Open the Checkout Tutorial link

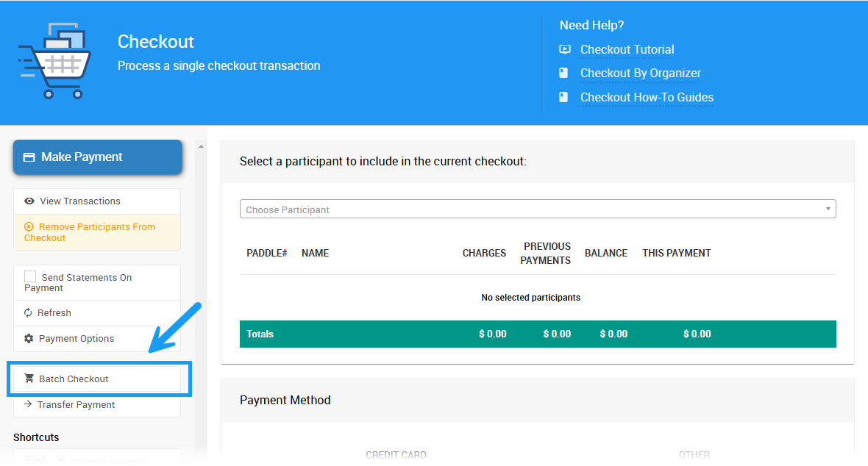627,50
